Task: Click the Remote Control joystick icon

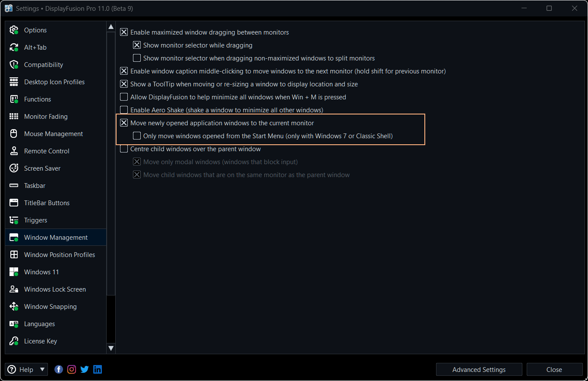Action: 14,151
